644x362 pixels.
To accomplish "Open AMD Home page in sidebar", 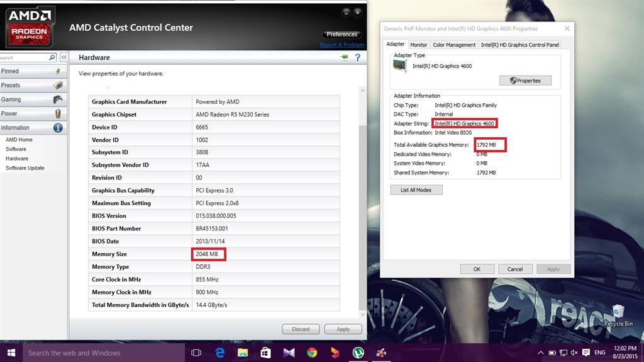I will click(19, 140).
